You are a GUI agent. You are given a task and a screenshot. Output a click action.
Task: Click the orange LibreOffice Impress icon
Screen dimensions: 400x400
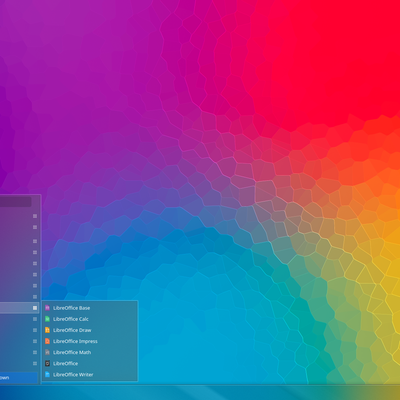tap(47, 341)
